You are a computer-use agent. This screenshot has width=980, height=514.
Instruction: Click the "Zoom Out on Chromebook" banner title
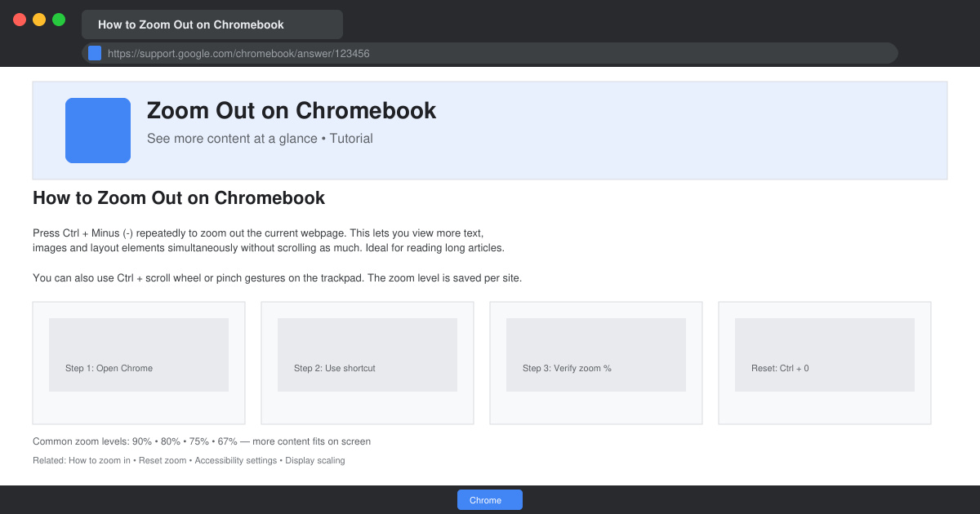(292, 111)
